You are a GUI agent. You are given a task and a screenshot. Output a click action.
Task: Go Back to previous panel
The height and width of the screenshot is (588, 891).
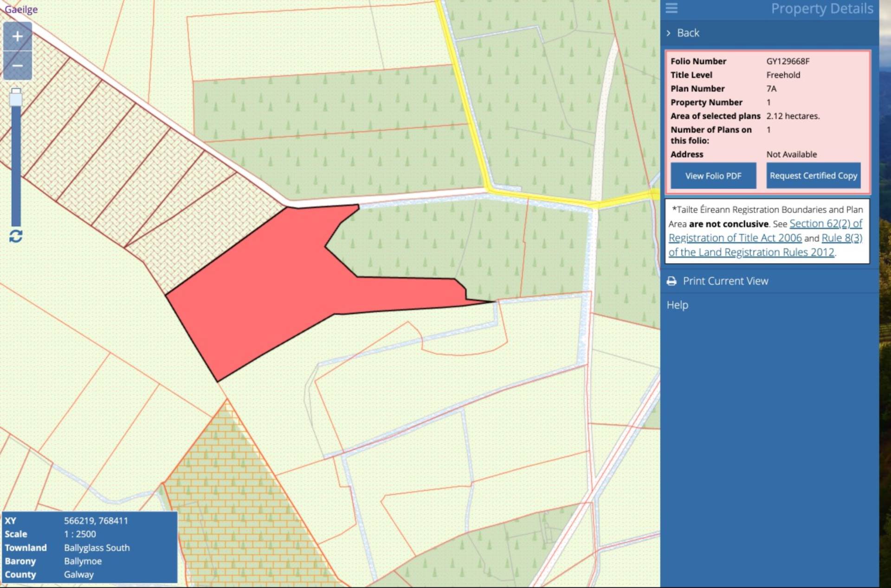(688, 33)
